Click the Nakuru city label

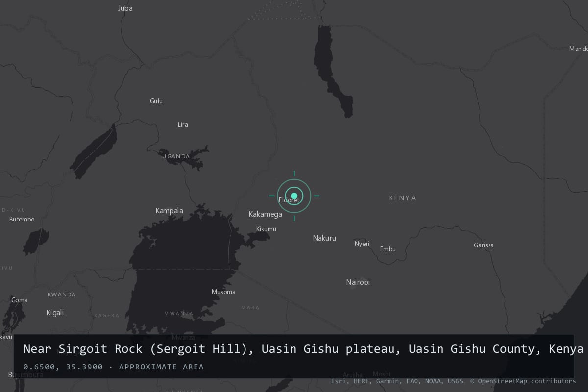pos(324,238)
